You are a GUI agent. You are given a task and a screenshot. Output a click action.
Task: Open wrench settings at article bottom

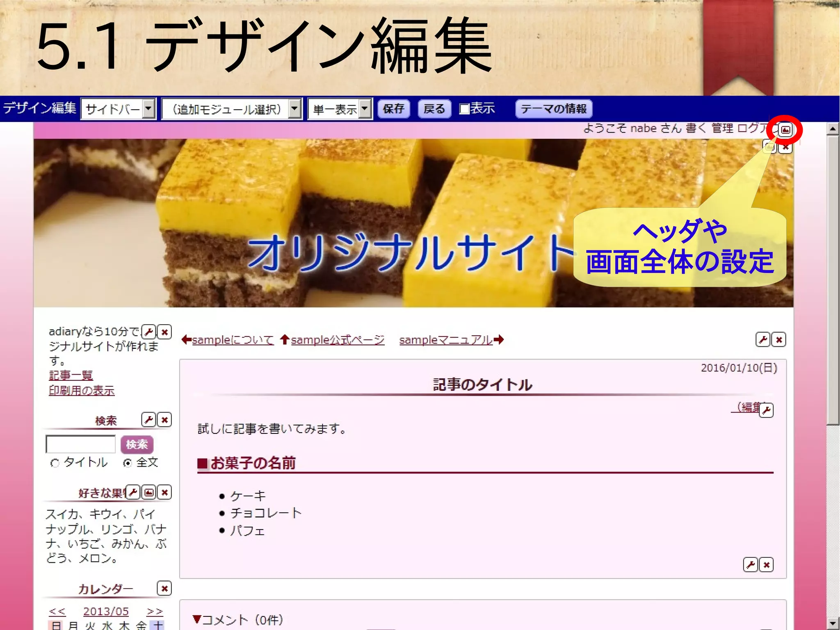tap(751, 565)
